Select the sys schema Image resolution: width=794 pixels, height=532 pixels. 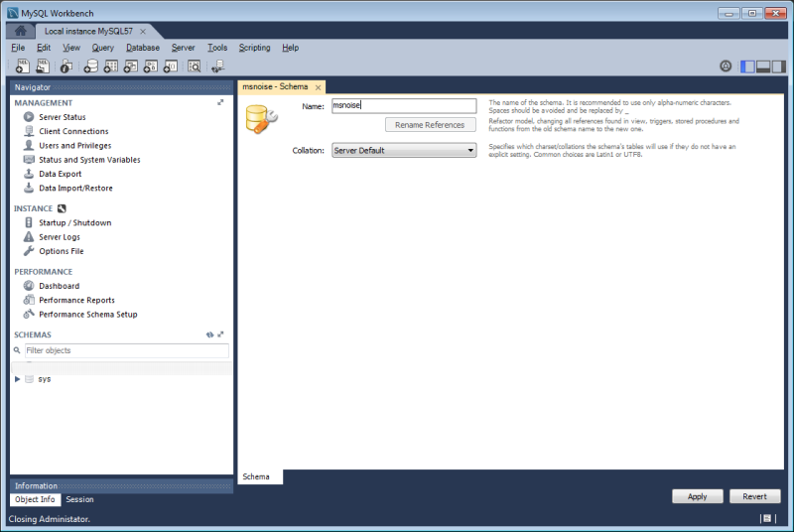click(x=44, y=379)
